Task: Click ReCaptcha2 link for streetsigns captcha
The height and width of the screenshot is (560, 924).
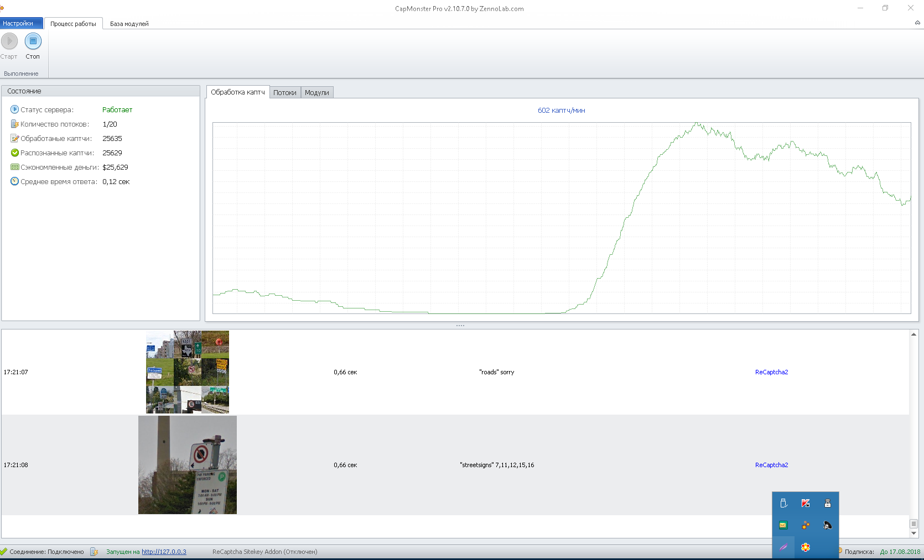Action: (771, 465)
